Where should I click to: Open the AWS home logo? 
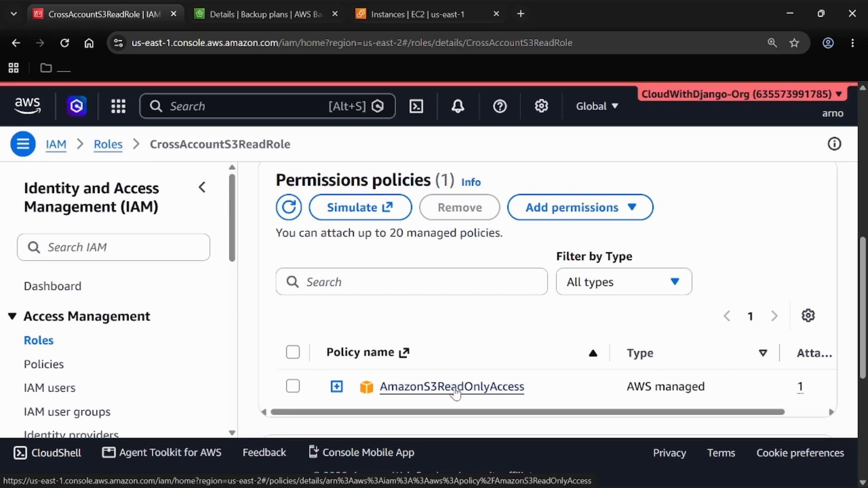point(28,106)
